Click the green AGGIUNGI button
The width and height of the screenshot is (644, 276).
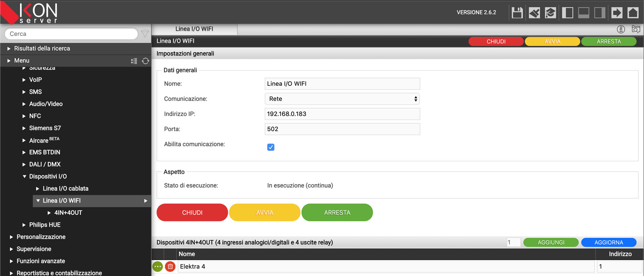[x=551, y=242]
